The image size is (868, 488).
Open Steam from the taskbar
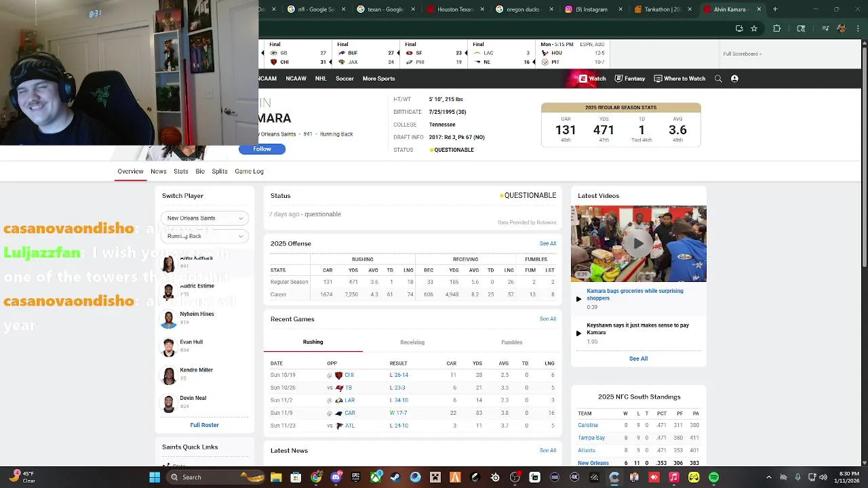coord(395,477)
